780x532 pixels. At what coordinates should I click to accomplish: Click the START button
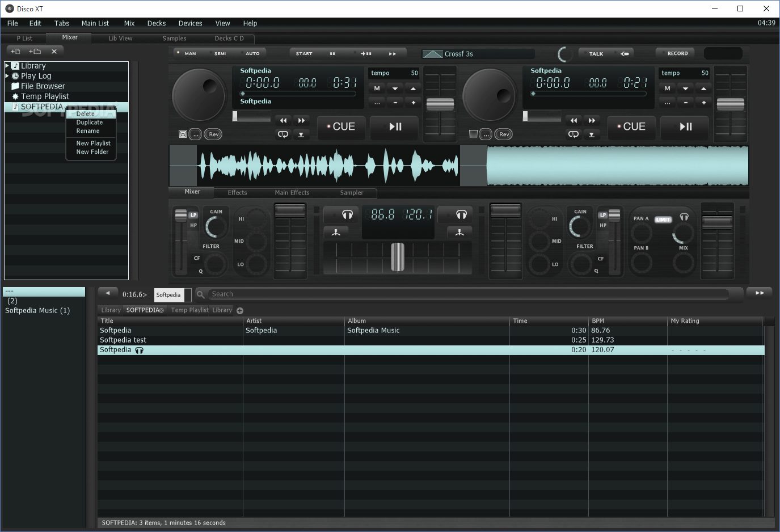click(304, 54)
